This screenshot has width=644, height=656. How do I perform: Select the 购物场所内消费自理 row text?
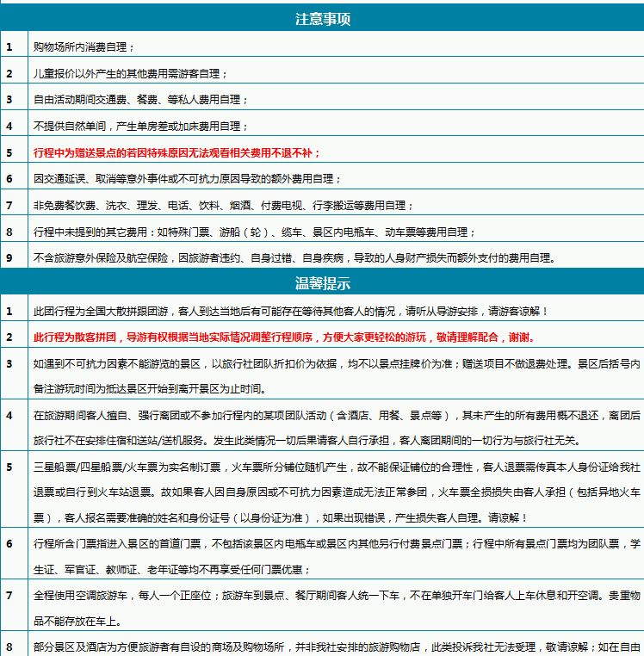click(84, 46)
